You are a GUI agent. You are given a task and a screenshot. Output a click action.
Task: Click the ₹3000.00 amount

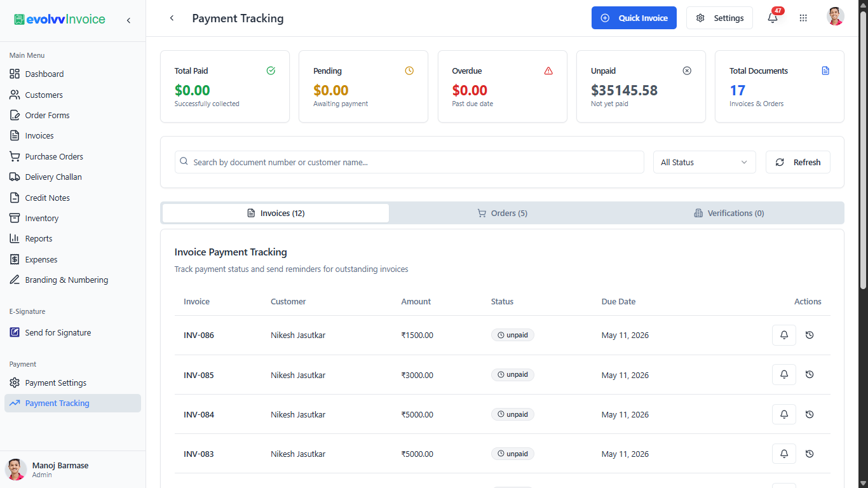tap(417, 375)
